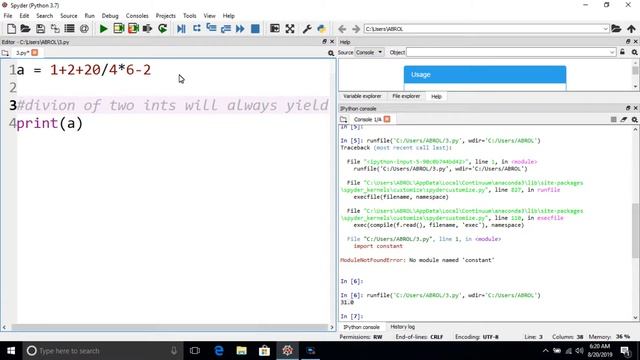Open the Consoles menu

click(137, 16)
